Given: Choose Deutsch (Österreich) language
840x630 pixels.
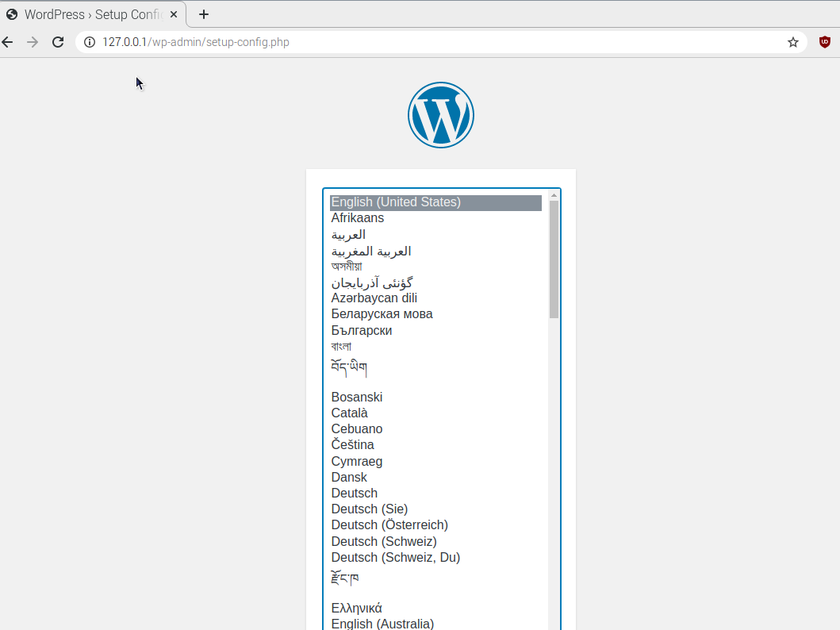Looking at the screenshot, I should [x=436, y=525].
